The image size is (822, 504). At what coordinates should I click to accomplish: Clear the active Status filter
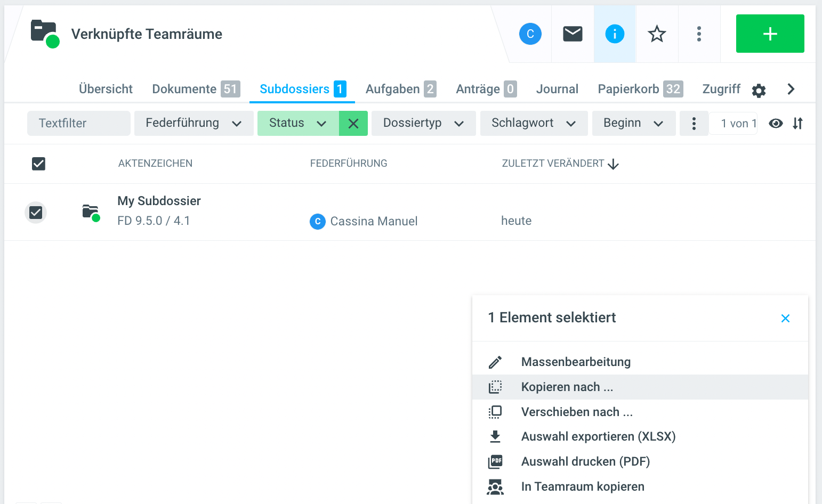(x=353, y=124)
